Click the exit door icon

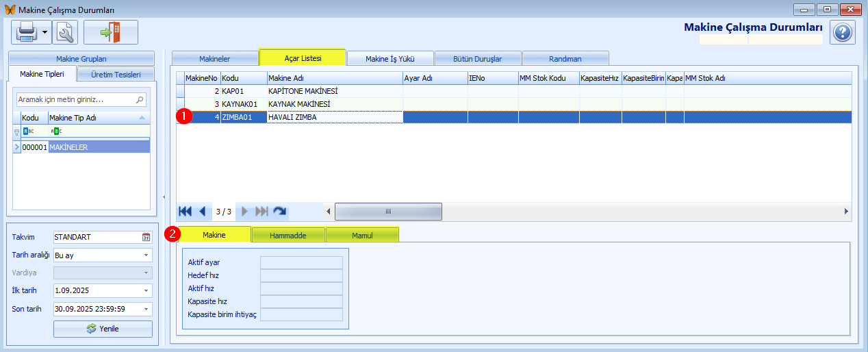click(x=110, y=32)
